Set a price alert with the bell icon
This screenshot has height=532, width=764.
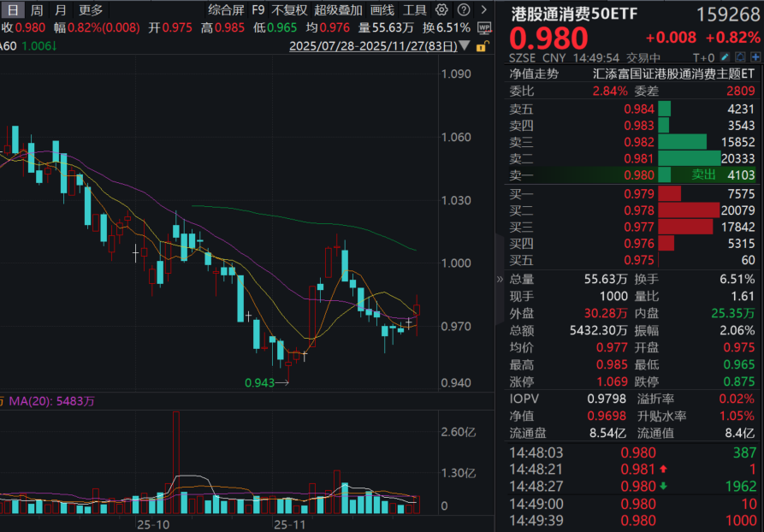point(740,56)
